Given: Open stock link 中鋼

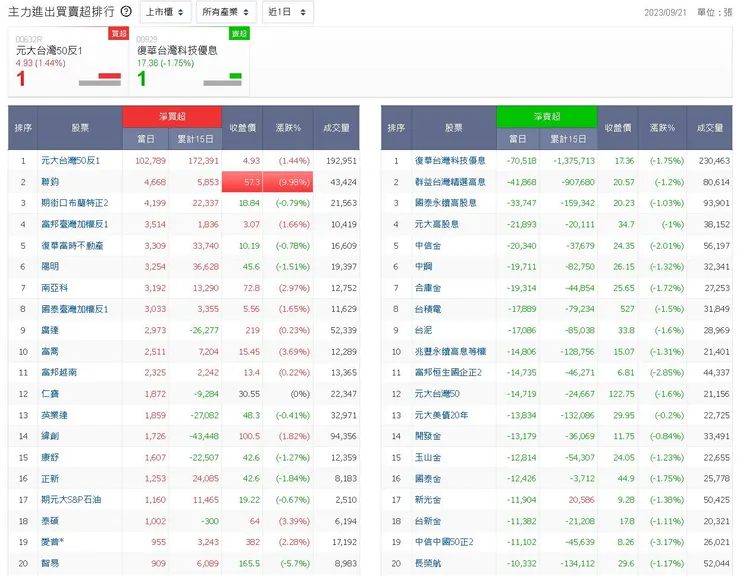Looking at the screenshot, I should tap(423, 266).
